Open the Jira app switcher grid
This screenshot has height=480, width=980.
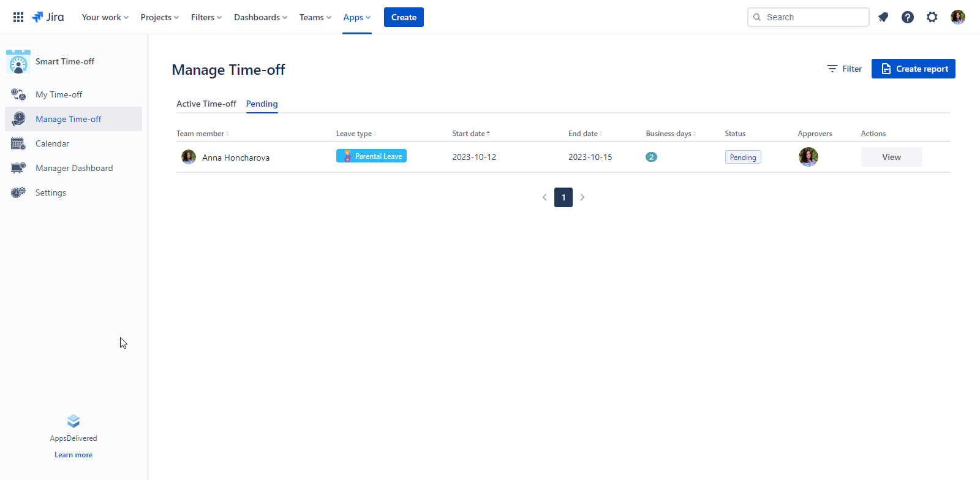click(x=18, y=17)
